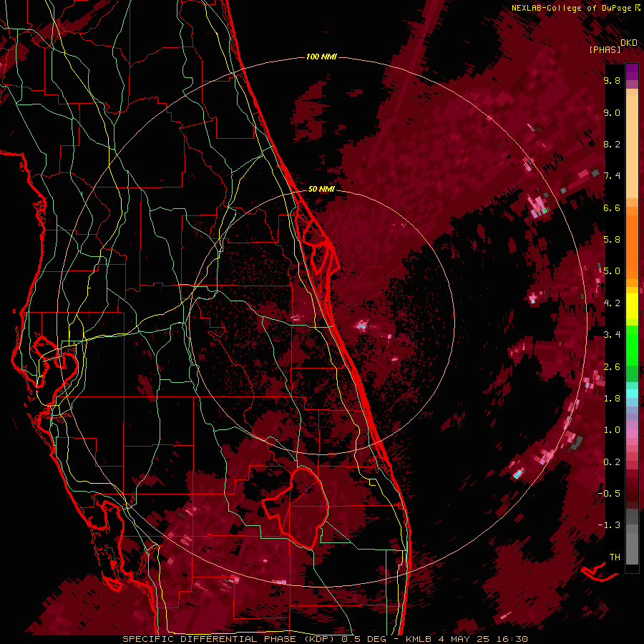Viewport: 644px width, 644px height.
Task: Pick the yellow segment of the color bar
Action: [632, 306]
